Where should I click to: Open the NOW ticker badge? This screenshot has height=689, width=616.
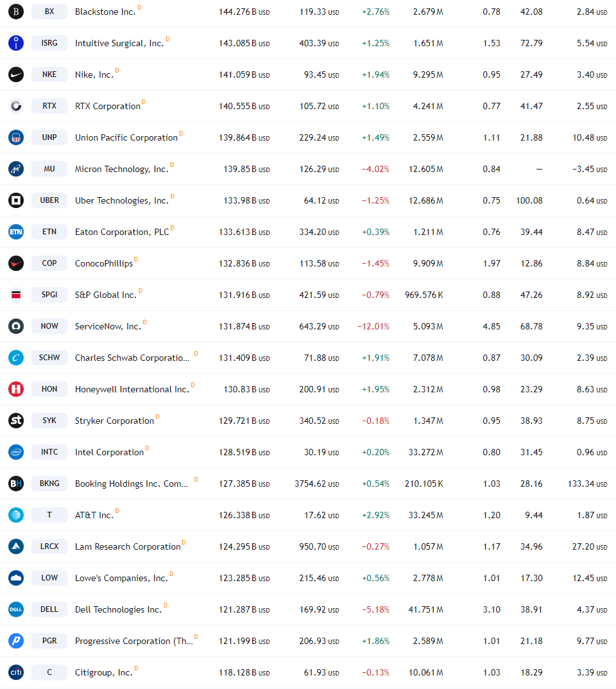pyautogui.click(x=49, y=326)
